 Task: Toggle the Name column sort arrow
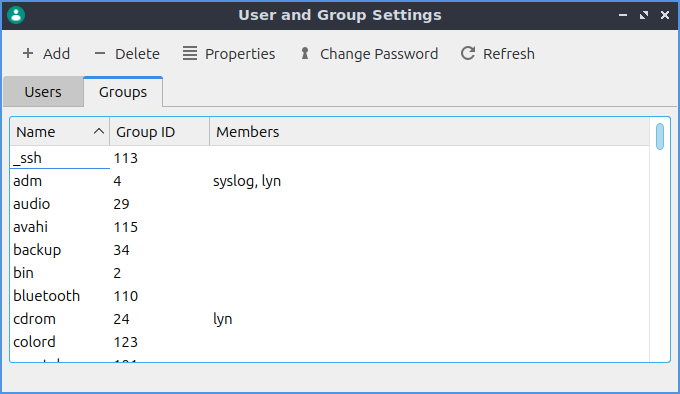(x=99, y=131)
